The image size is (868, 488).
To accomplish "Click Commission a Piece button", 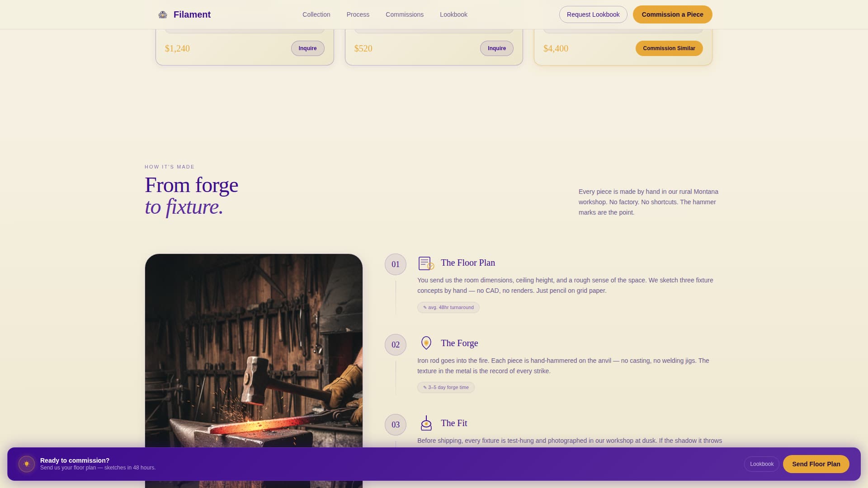I will pos(672,14).
